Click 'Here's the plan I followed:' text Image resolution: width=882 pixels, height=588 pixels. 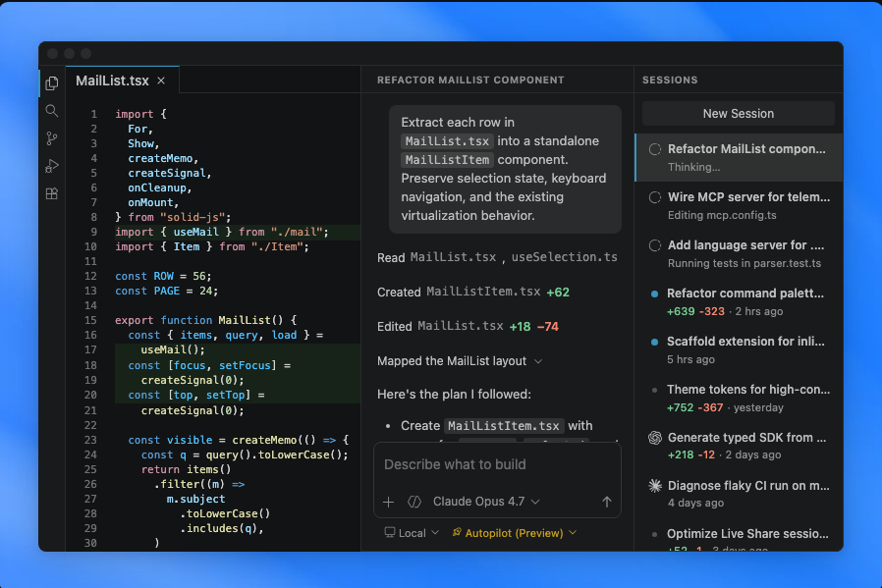click(x=454, y=394)
